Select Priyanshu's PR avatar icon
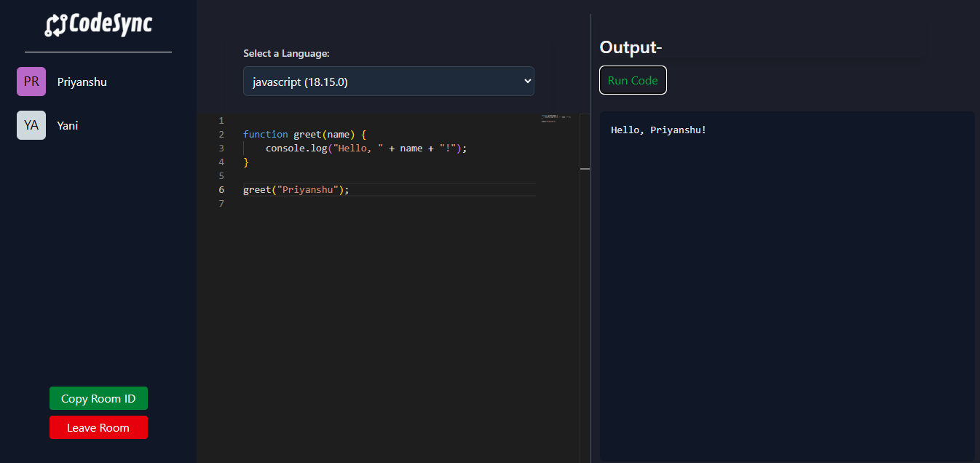The image size is (980, 463). pyautogui.click(x=31, y=82)
